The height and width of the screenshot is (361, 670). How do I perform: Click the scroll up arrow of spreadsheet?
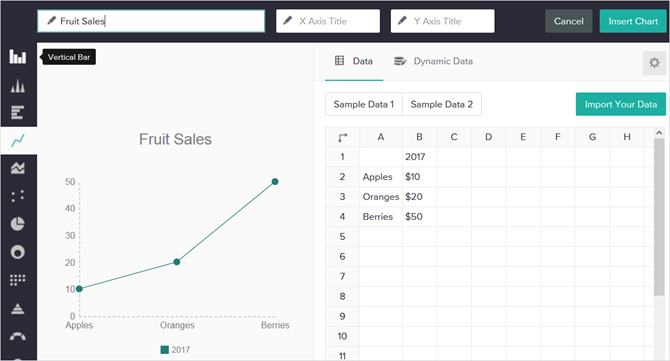pyautogui.click(x=659, y=133)
